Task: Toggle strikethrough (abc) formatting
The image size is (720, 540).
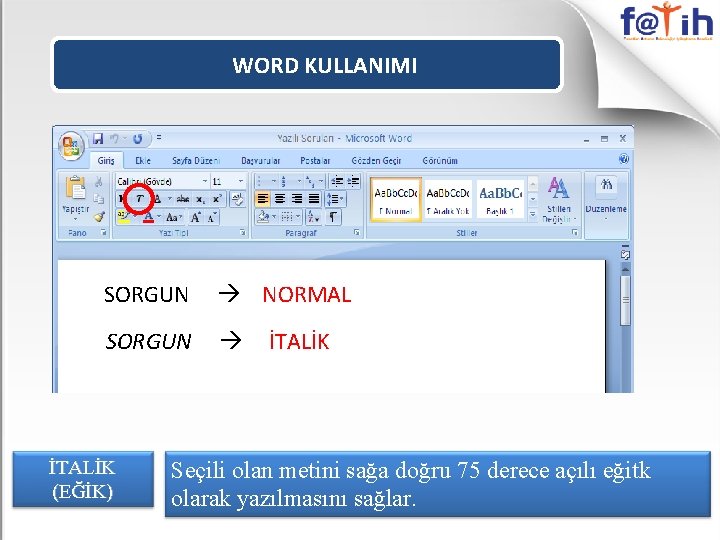Action: tap(183, 199)
